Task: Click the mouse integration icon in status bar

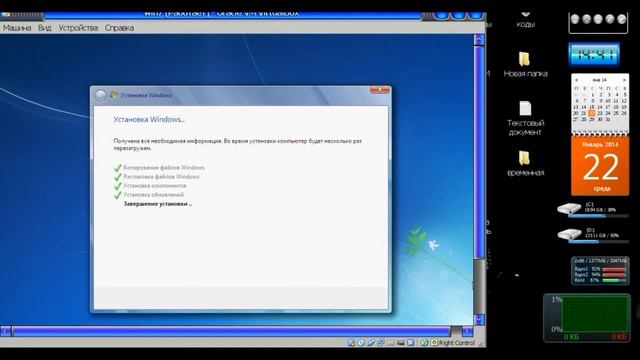Action: (424, 342)
